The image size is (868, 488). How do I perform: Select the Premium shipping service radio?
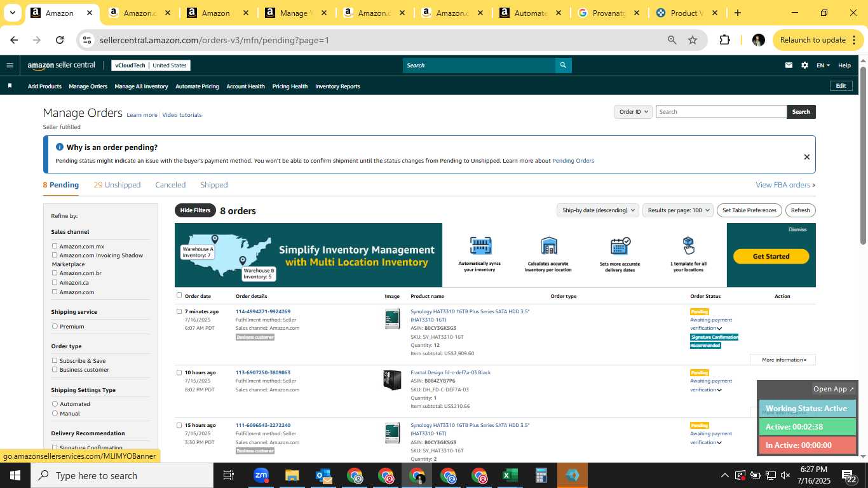point(55,326)
